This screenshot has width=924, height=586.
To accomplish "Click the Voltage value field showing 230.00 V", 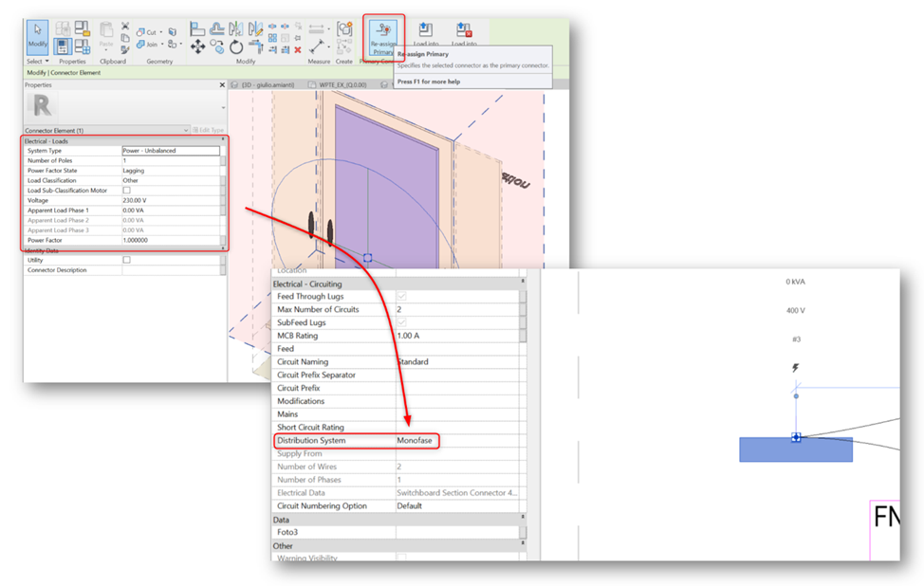I will (138, 200).
